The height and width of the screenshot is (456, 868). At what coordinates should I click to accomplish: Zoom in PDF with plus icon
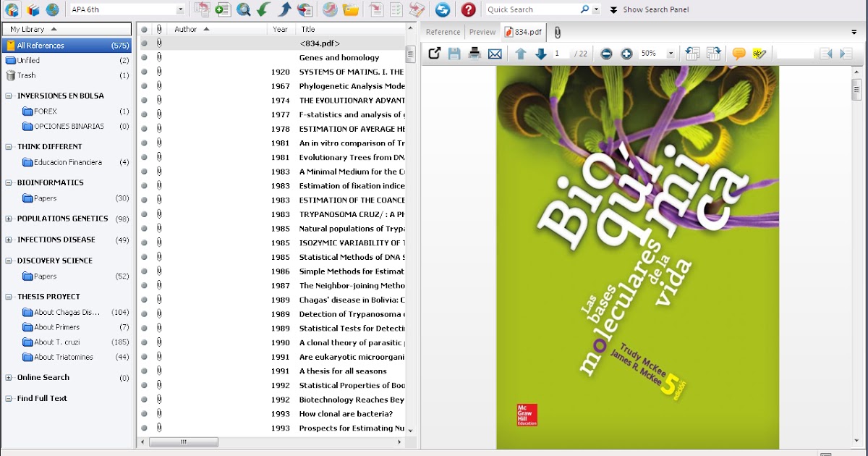(626, 54)
